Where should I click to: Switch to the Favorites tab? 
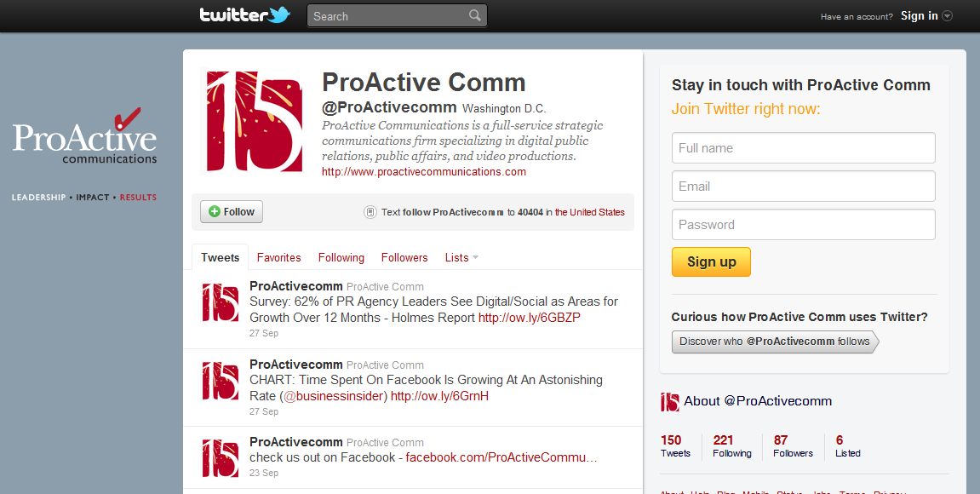pyautogui.click(x=279, y=257)
